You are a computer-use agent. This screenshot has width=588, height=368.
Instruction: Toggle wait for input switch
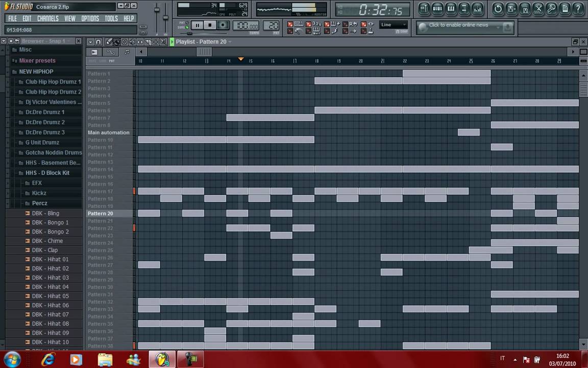(x=308, y=31)
